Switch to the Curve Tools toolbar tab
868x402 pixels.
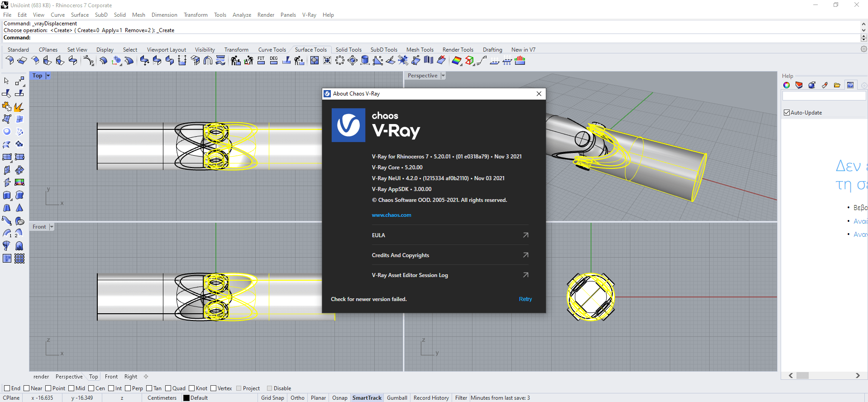[x=272, y=50]
